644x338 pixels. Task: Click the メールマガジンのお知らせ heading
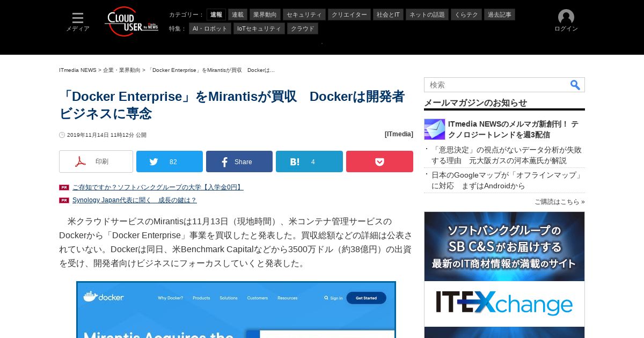pyautogui.click(x=475, y=102)
